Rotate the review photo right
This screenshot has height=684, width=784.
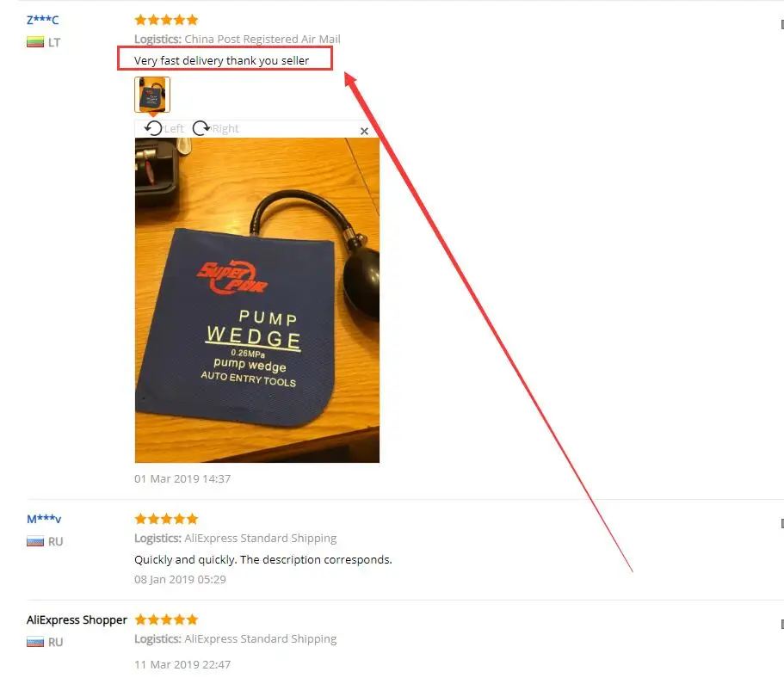(x=216, y=128)
